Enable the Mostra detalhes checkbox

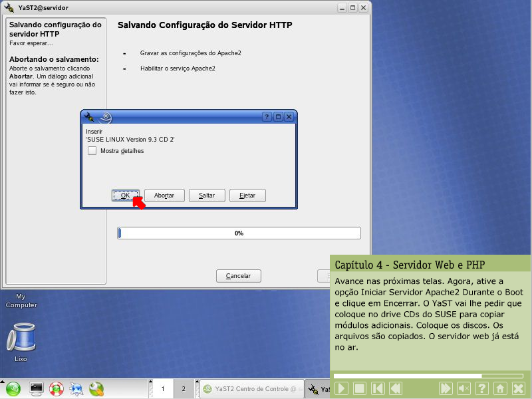[x=92, y=151]
